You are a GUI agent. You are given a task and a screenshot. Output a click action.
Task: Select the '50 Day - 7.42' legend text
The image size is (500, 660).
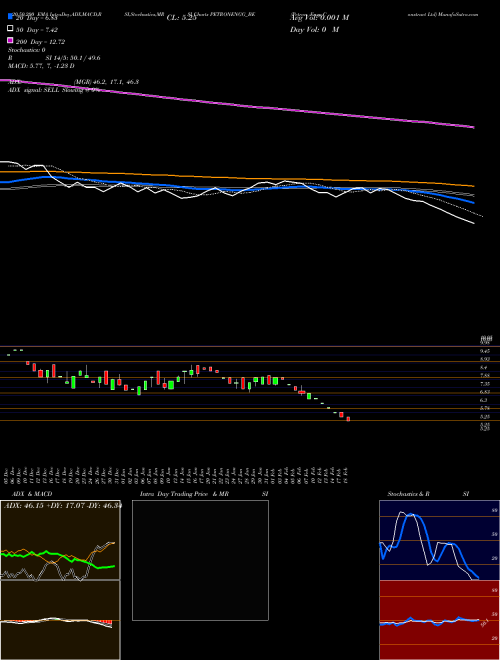point(37,30)
